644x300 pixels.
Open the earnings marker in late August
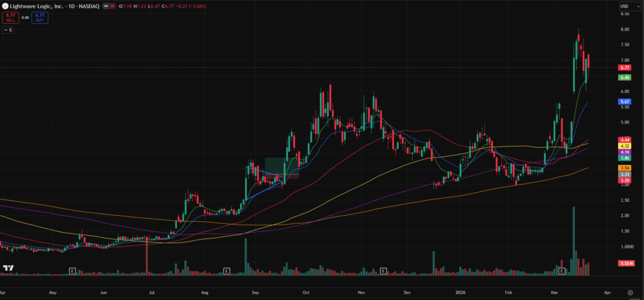[226, 271]
